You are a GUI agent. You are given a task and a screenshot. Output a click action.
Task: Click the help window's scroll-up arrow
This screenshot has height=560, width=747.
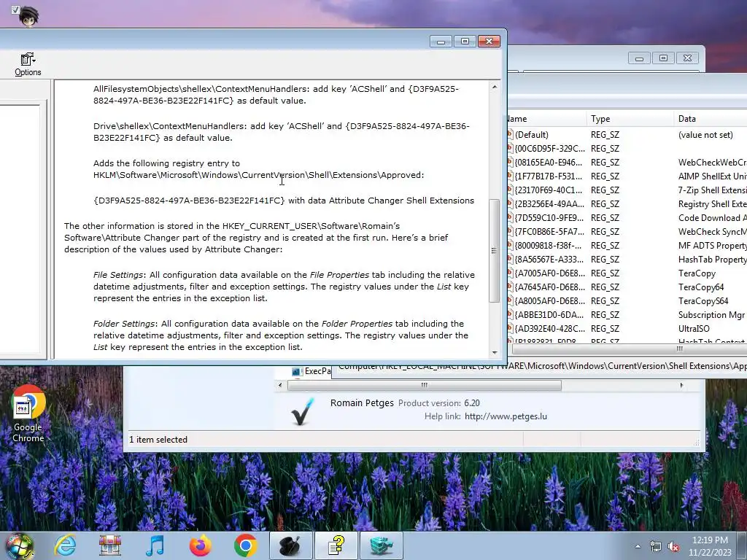(495, 87)
